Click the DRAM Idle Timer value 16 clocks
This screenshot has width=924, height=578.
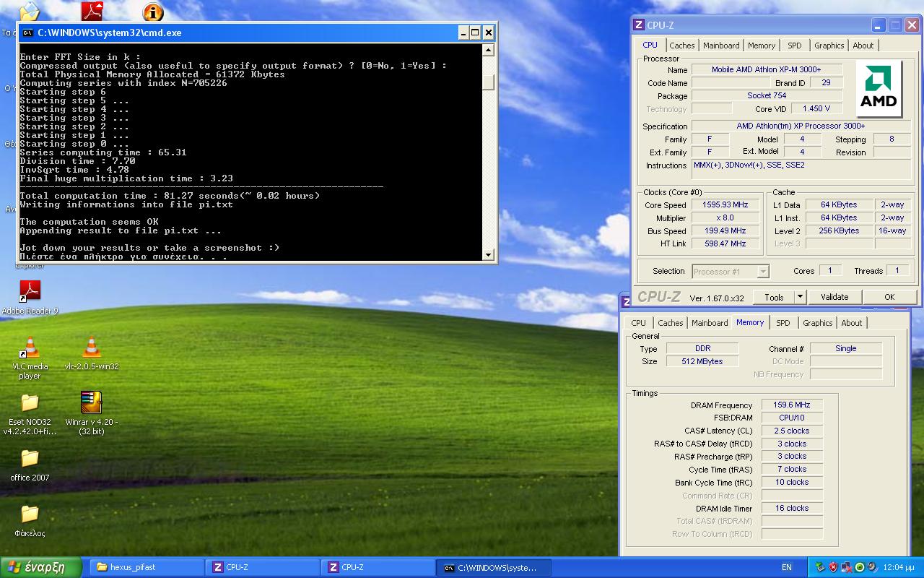[x=792, y=508]
